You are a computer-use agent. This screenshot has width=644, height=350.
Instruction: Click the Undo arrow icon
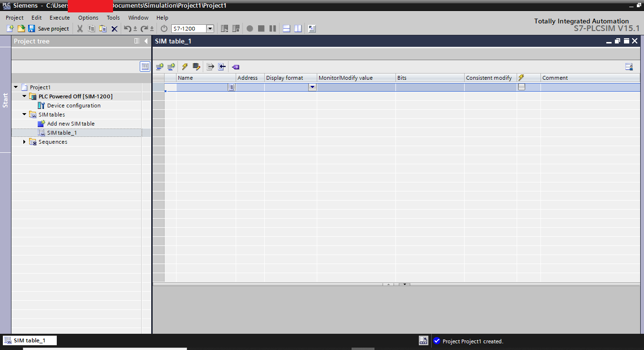(127, 29)
